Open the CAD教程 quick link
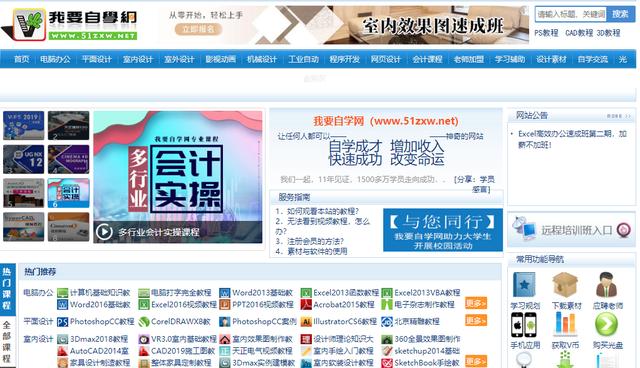 (x=579, y=33)
